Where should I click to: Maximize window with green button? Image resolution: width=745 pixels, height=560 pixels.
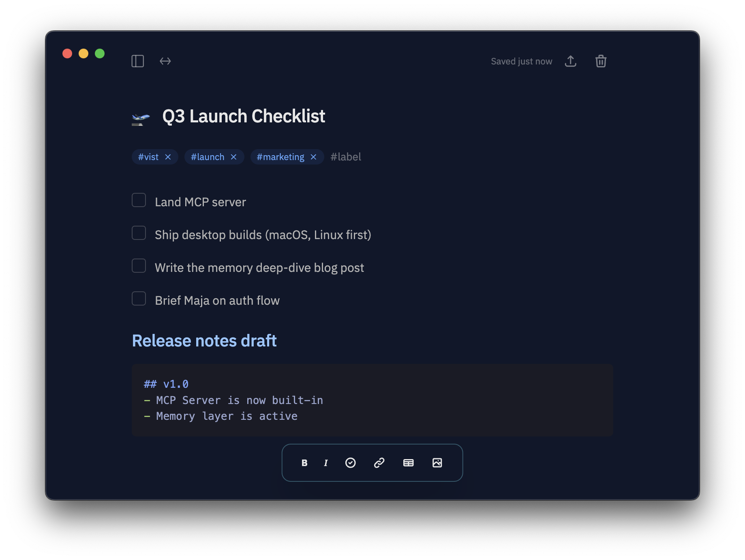pyautogui.click(x=100, y=53)
